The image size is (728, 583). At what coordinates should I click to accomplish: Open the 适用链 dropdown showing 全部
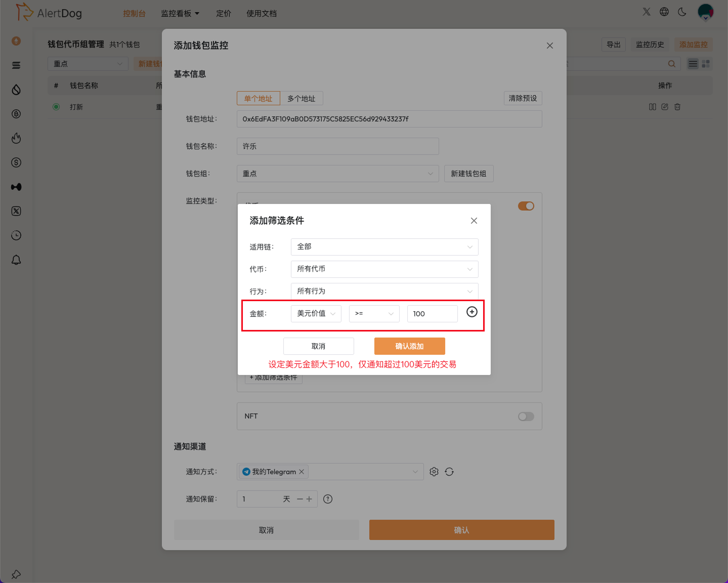click(384, 246)
